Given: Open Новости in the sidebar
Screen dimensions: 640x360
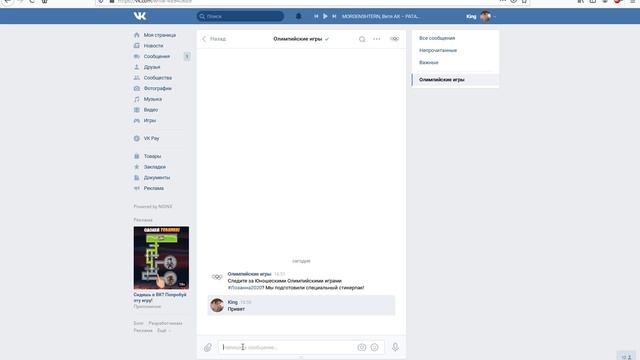Looking at the screenshot, I should (x=153, y=46).
